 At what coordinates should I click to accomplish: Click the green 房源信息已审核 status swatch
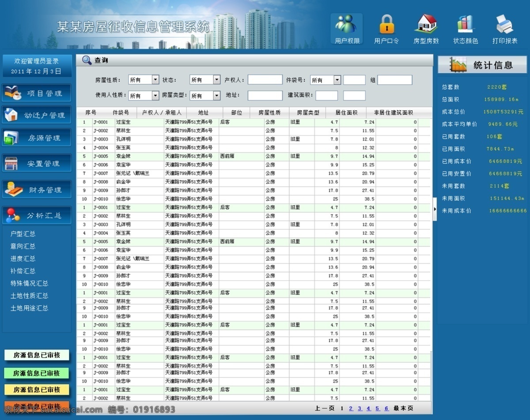[36, 373]
